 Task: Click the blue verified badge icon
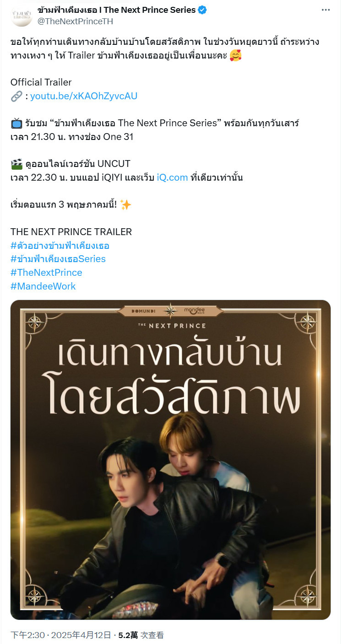pyautogui.click(x=202, y=10)
